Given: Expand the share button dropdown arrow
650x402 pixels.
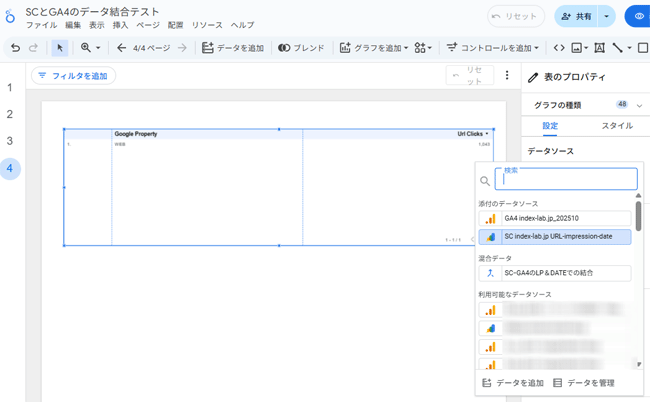Looking at the screenshot, I should 606,17.
